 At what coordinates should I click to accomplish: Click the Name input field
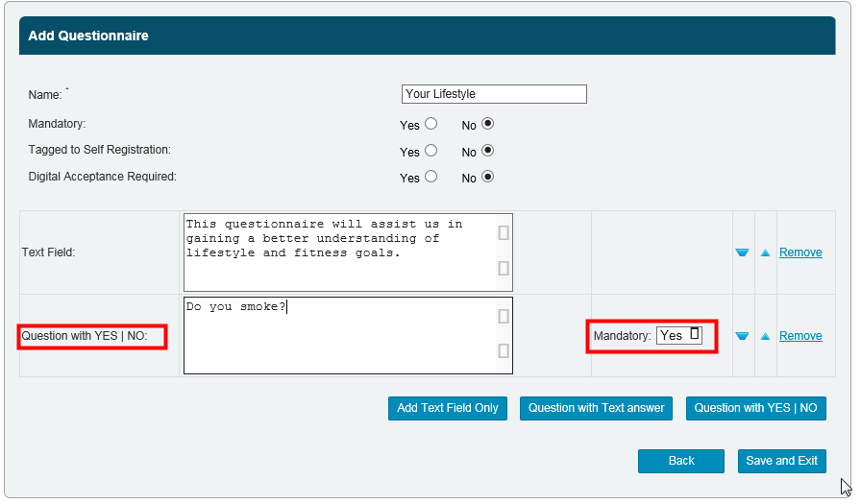494,94
